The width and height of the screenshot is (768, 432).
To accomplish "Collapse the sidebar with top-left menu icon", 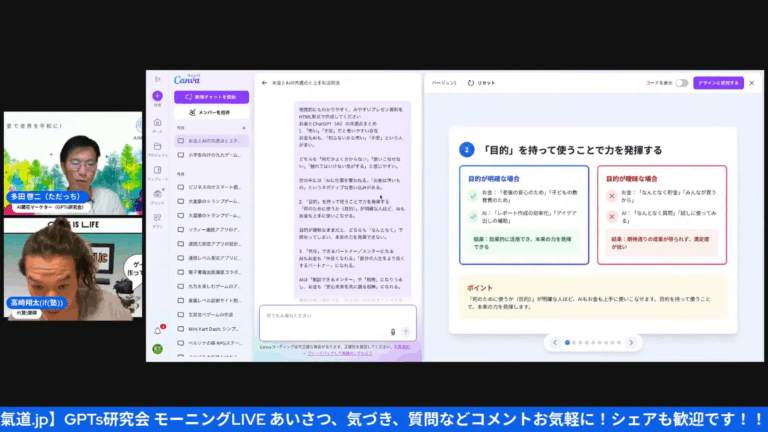I will [x=158, y=79].
